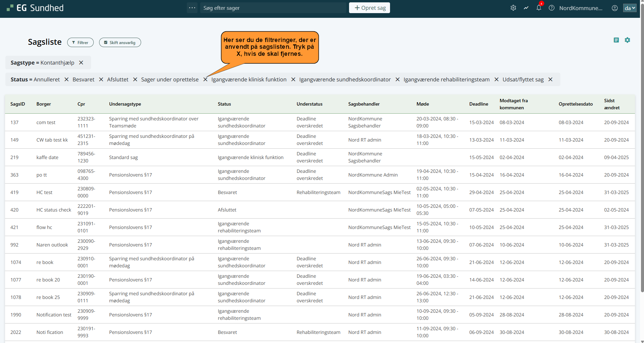Remove the Udsat/flyttet sag filter
Screen dimensions: 644x343
tap(550, 79)
